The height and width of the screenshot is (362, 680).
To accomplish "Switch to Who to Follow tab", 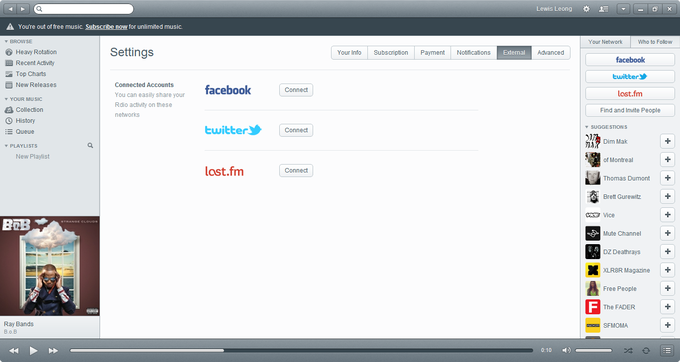I will pyautogui.click(x=655, y=42).
